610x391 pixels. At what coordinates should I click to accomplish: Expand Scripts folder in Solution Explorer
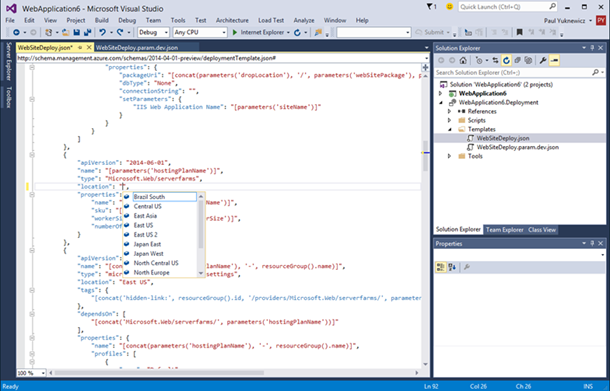(x=450, y=121)
